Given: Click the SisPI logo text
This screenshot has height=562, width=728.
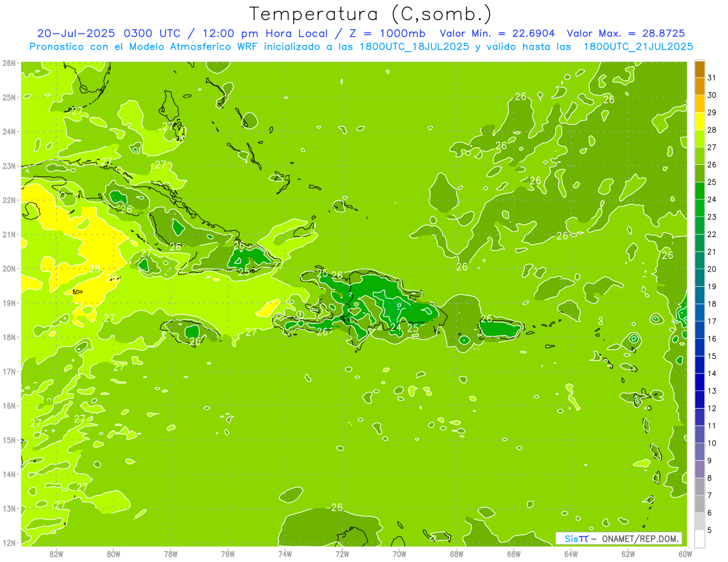Looking at the screenshot, I should (576, 538).
